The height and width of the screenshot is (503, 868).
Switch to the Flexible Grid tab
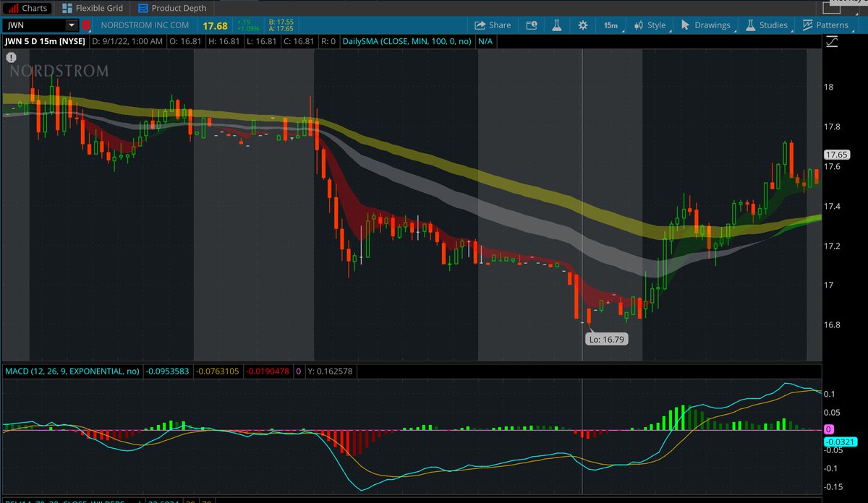92,8
